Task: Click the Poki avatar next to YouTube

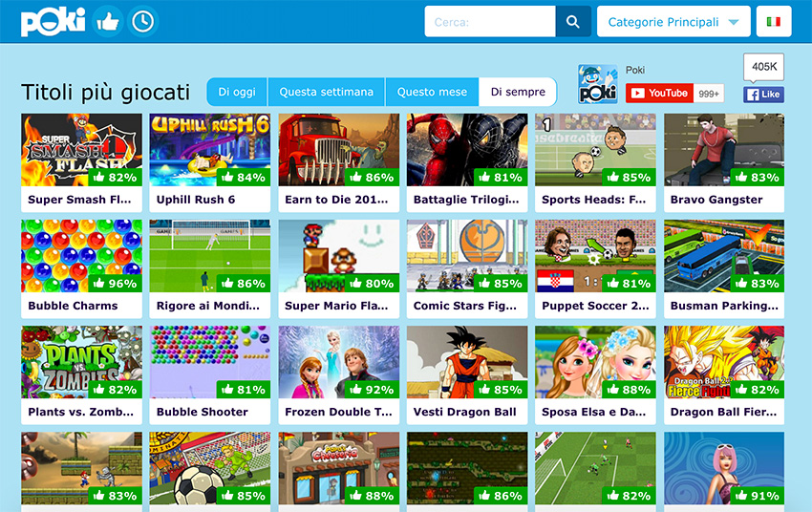Action: [598, 84]
